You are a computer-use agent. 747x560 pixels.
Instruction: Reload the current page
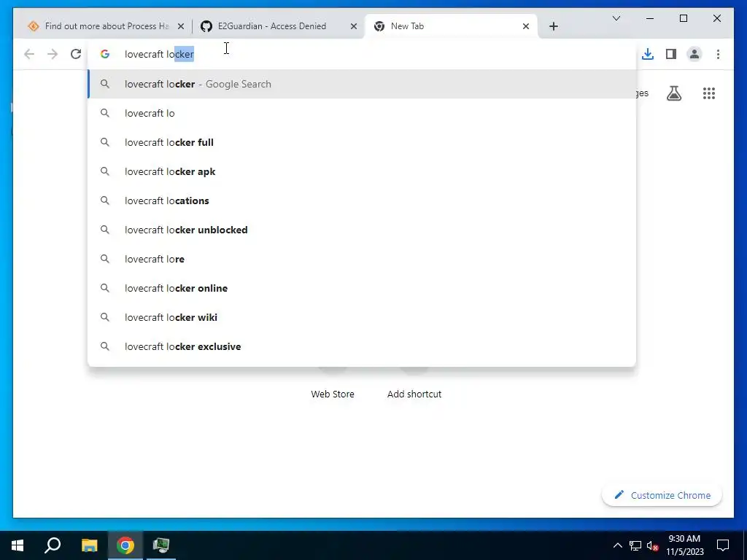click(76, 54)
